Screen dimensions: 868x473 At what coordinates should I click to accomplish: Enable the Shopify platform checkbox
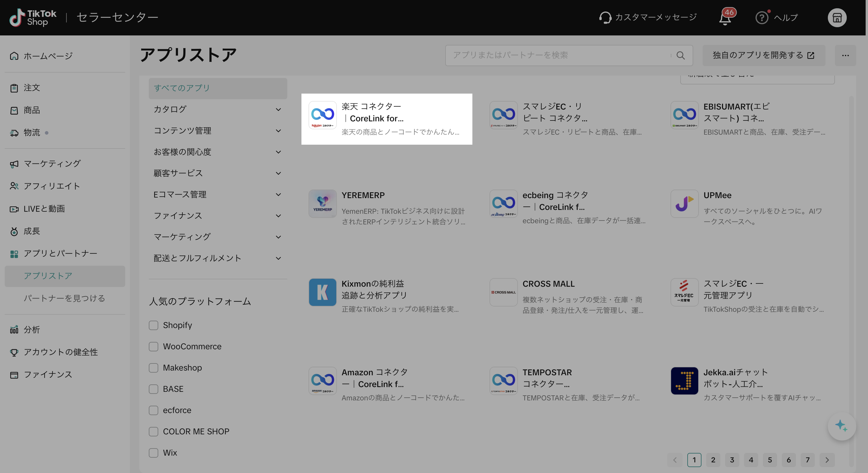(x=154, y=325)
